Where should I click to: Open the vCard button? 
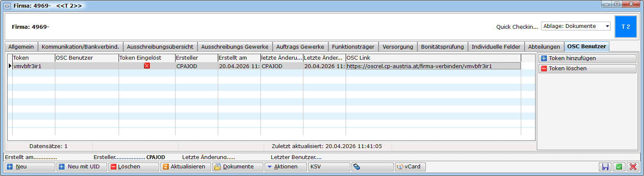(410, 167)
